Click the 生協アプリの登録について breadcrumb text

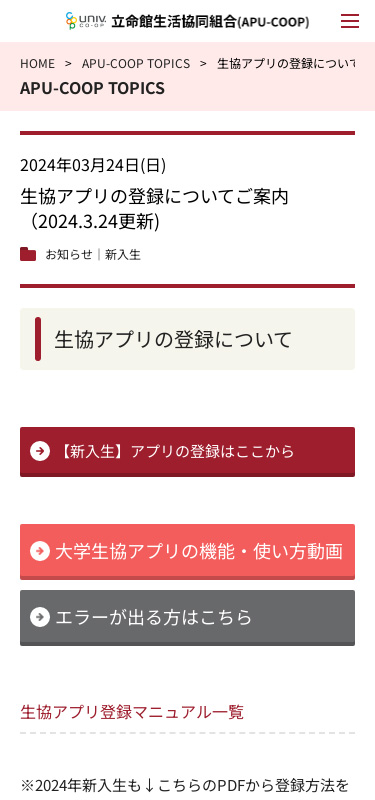pyautogui.click(x=286, y=64)
